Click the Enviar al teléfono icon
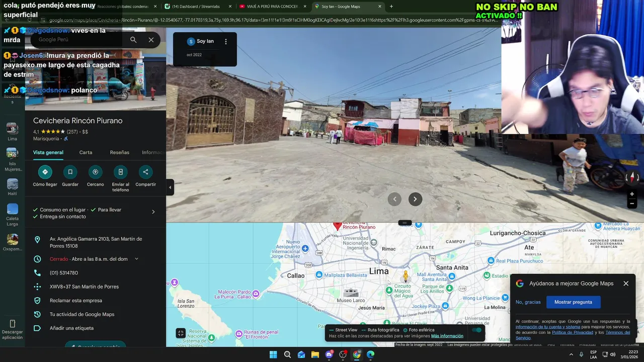The image size is (644, 362). [x=120, y=172]
